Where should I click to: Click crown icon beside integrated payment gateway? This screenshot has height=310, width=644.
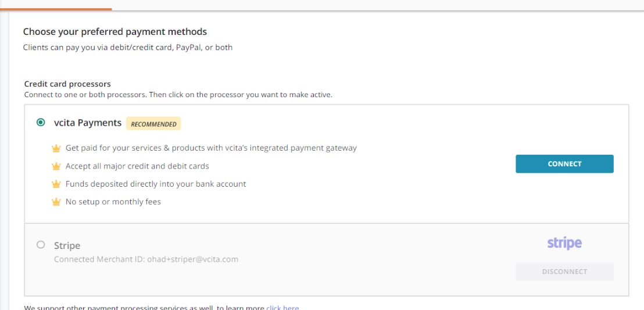pos(56,148)
